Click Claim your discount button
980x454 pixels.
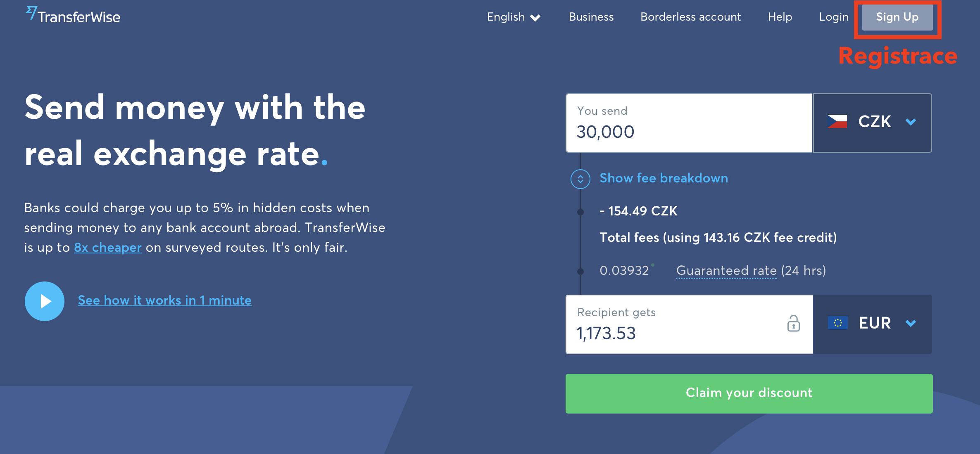click(x=749, y=393)
